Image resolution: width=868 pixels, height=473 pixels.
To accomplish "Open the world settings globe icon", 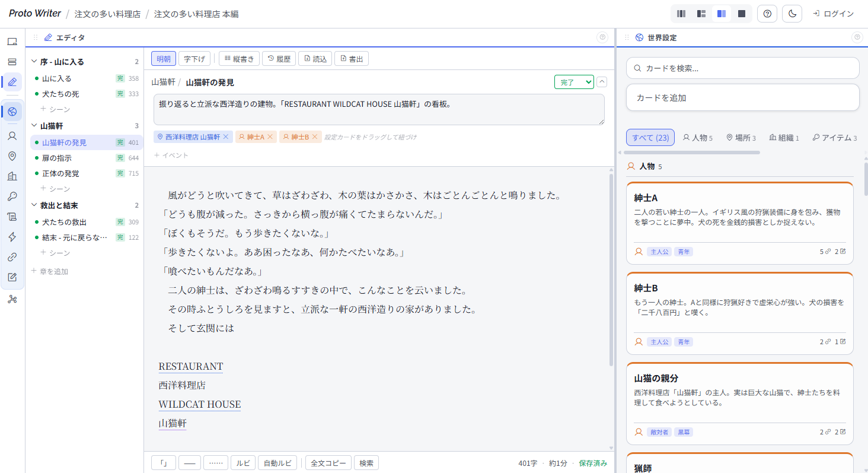I will pyautogui.click(x=12, y=111).
